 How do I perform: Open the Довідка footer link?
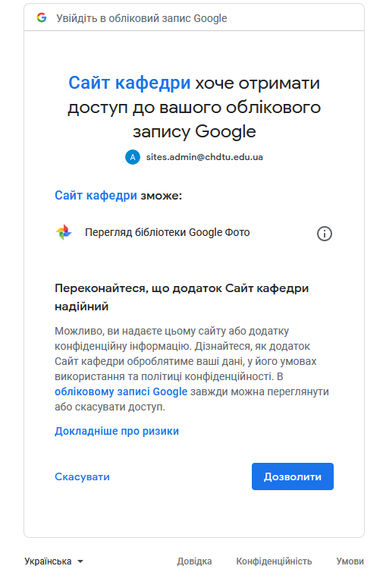[194, 561]
